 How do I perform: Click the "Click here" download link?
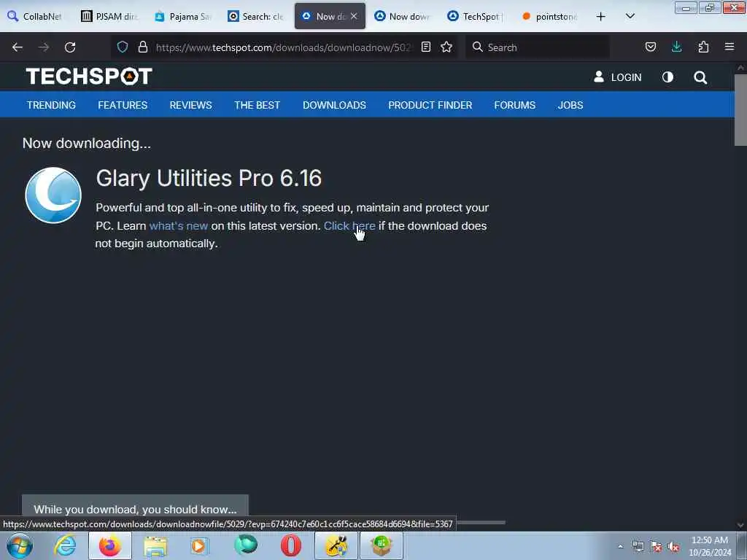tap(349, 226)
